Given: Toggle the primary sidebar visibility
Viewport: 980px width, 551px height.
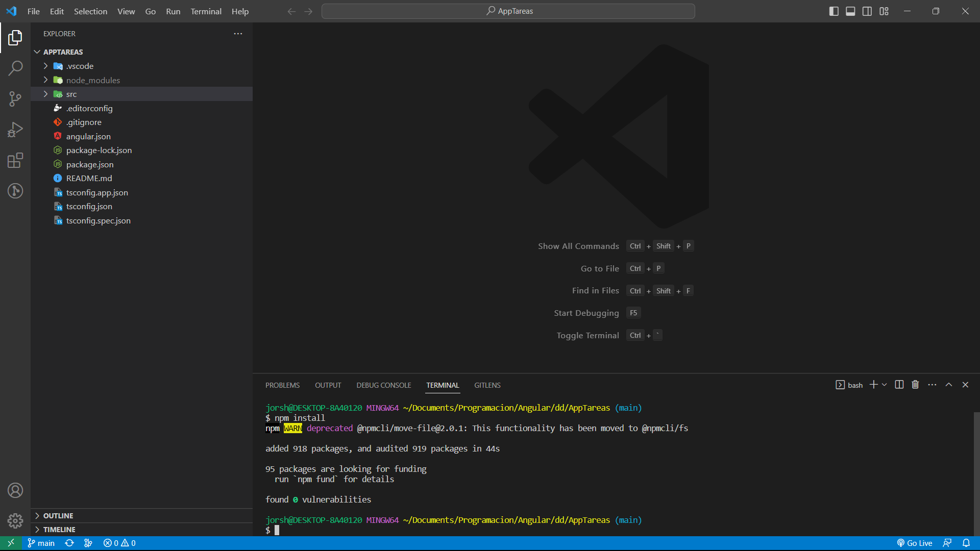Looking at the screenshot, I should click(x=834, y=11).
